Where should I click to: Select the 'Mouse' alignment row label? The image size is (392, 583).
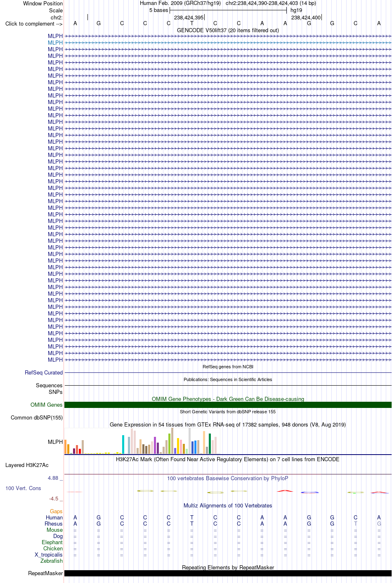coord(55,530)
